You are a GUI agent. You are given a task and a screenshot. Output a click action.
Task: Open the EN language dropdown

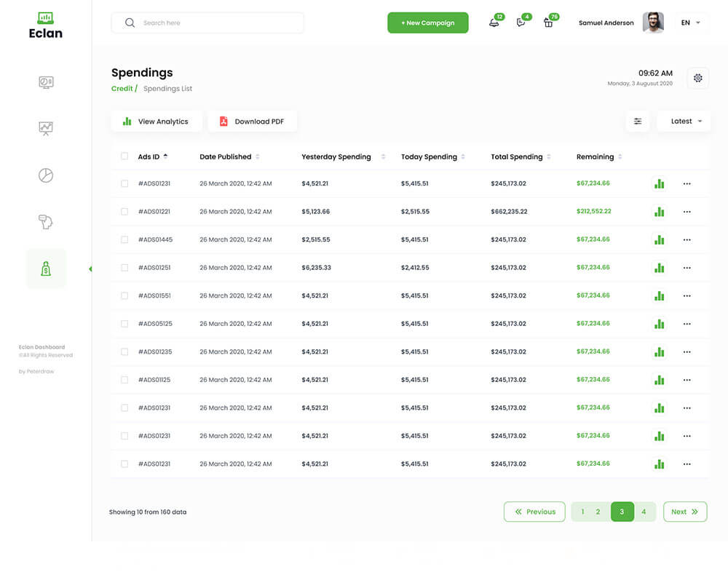tap(691, 23)
